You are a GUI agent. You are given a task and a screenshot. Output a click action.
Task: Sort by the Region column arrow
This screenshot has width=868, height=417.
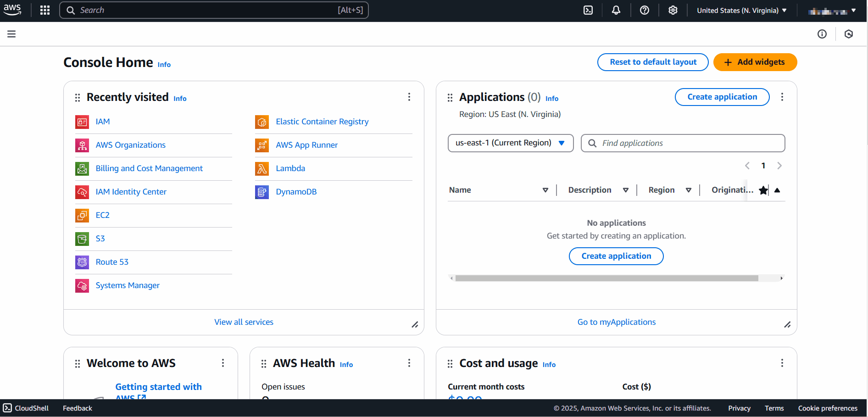(x=689, y=190)
